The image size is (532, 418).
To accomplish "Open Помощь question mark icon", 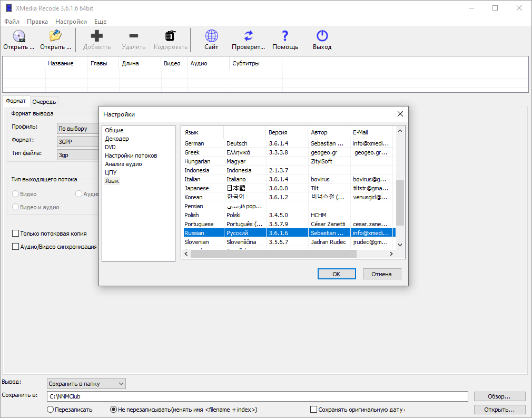I will 285,36.
